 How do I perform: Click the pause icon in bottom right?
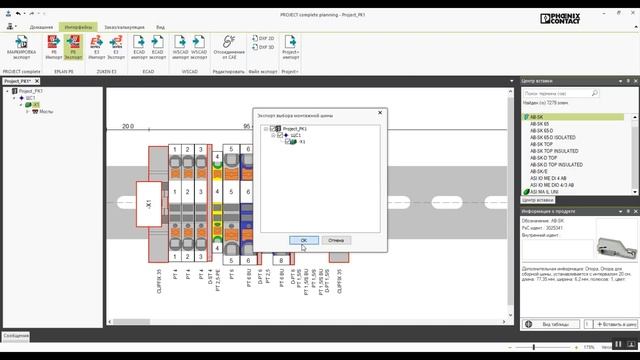(618, 344)
